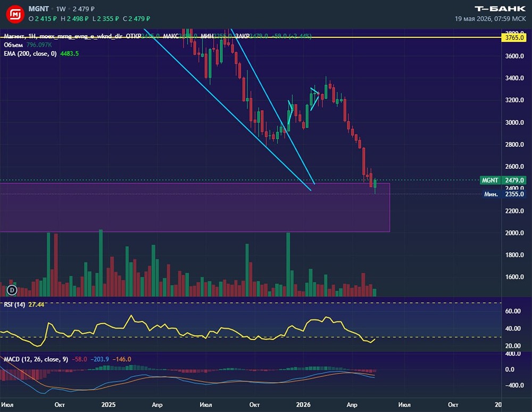The width and height of the screenshot is (532, 412).
Task: Click the high value H 2 498 ₽
Action: click(x=74, y=19)
